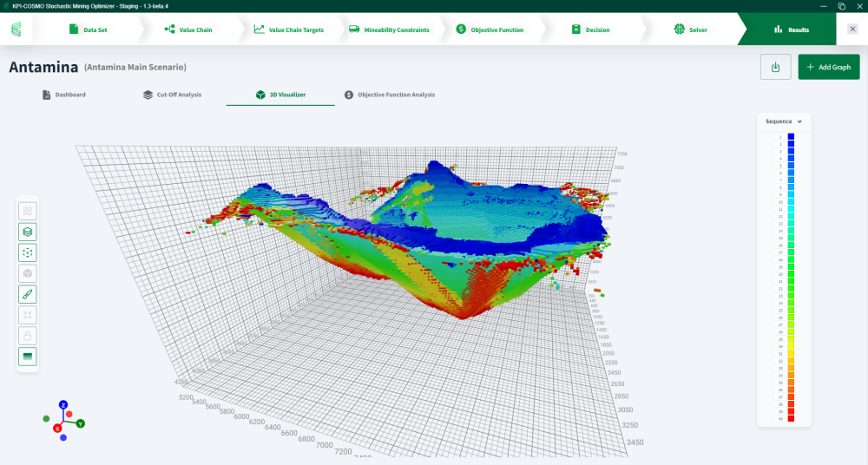
Task: Click the layers stack tool icon
Action: [28, 232]
